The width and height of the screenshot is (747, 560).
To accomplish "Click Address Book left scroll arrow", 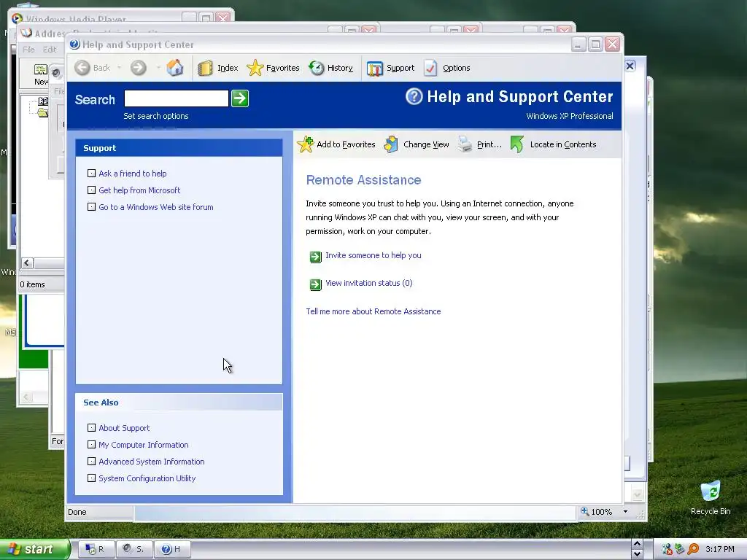I will click(x=27, y=262).
